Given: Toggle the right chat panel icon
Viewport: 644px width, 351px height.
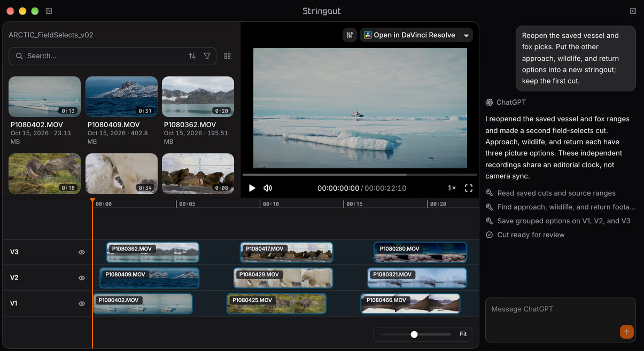Looking at the screenshot, I should (633, 11).
